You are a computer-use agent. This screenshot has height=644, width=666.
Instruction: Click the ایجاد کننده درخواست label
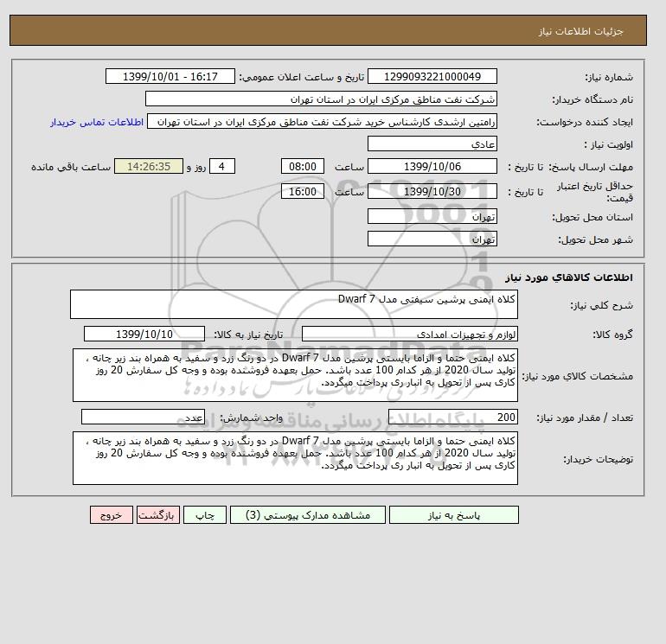pyautogui.click(x=585, y=122)
